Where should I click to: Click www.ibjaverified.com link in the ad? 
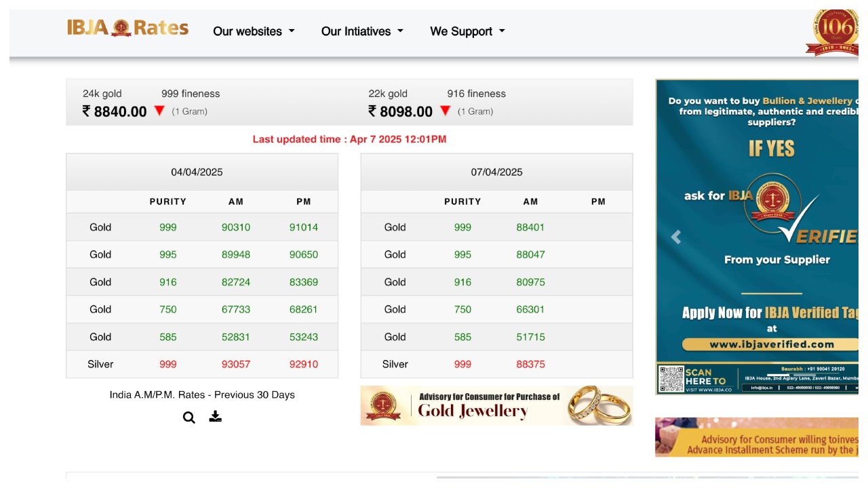[772, 344]
